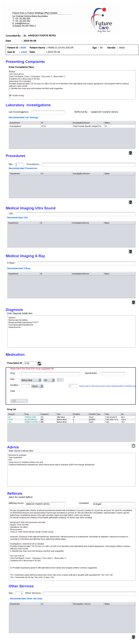The width and height of the screenshot is (139, 644).
Task: Click the delete icon below Ultra Sound table
Action: pos(130,251)
